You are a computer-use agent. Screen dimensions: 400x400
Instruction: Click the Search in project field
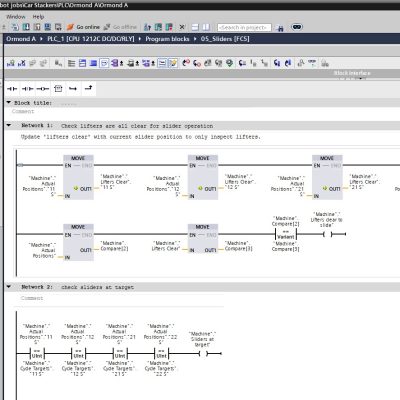point(244,27)
